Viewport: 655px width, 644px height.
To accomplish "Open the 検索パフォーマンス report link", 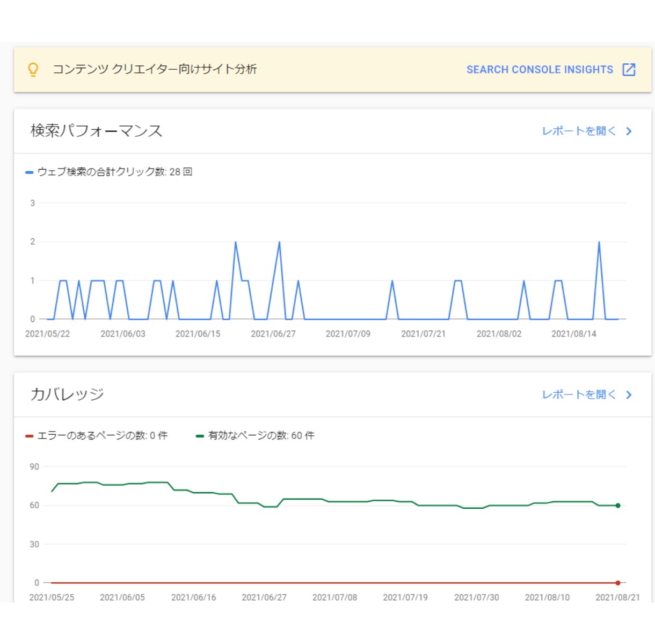I will [x=579, y=131].
